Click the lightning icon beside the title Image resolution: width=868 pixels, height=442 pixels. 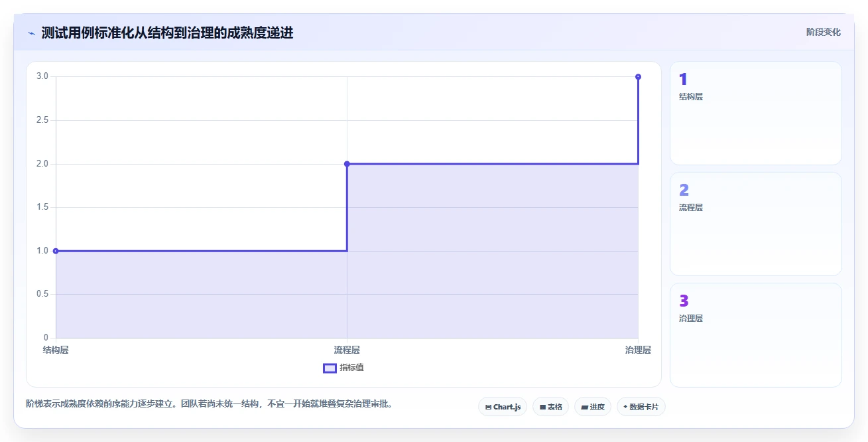(31, 33)
